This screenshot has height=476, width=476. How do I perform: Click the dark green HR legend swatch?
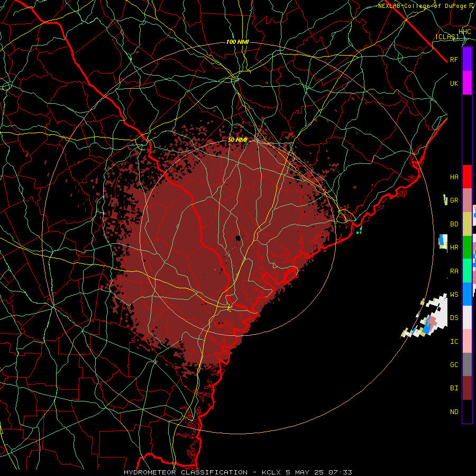coord(467,247)
